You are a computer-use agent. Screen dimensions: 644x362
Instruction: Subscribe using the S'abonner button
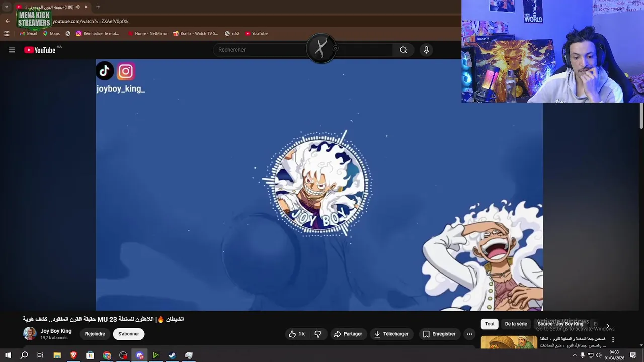point(129,334)
